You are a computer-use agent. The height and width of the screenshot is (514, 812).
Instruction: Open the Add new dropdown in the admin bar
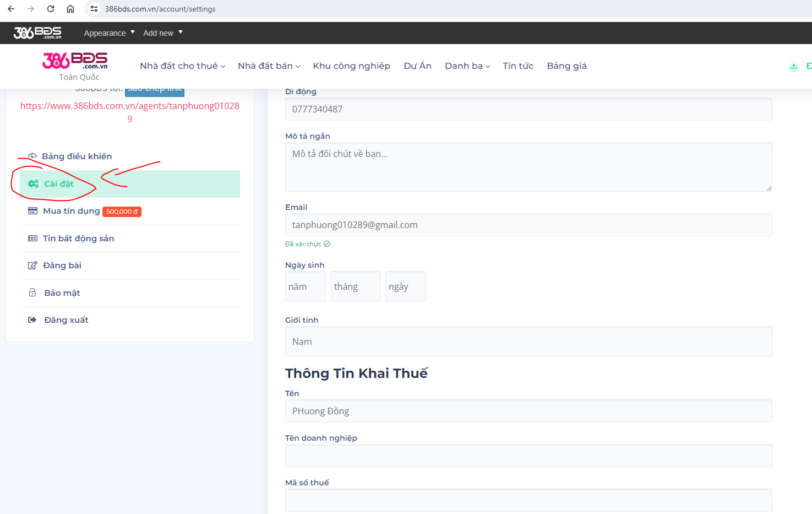click(163, 33)
